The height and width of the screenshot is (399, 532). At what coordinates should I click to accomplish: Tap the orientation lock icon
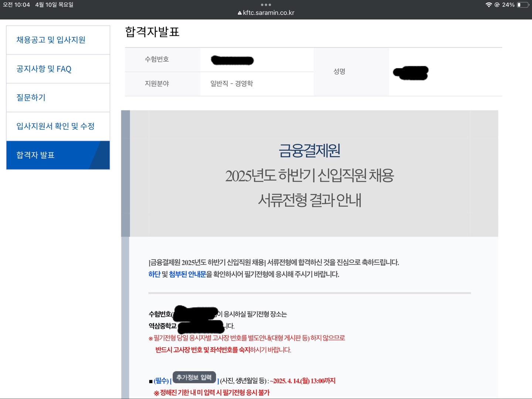[x=497, y=5]
